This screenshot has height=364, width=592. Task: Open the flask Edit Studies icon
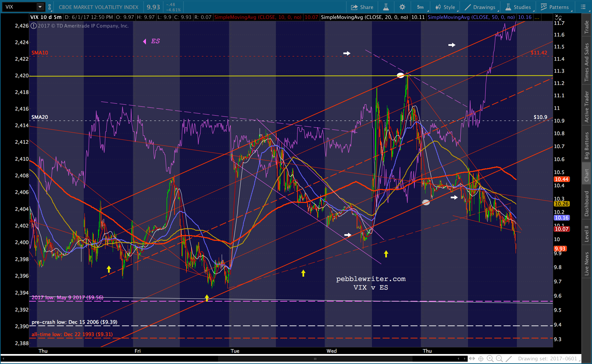(386, 7)
